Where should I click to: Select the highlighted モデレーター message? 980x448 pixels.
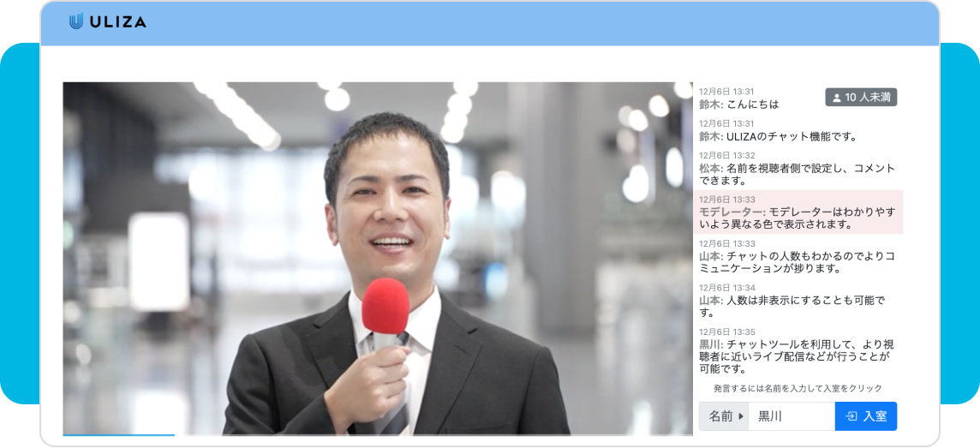(x=798, y=212)
